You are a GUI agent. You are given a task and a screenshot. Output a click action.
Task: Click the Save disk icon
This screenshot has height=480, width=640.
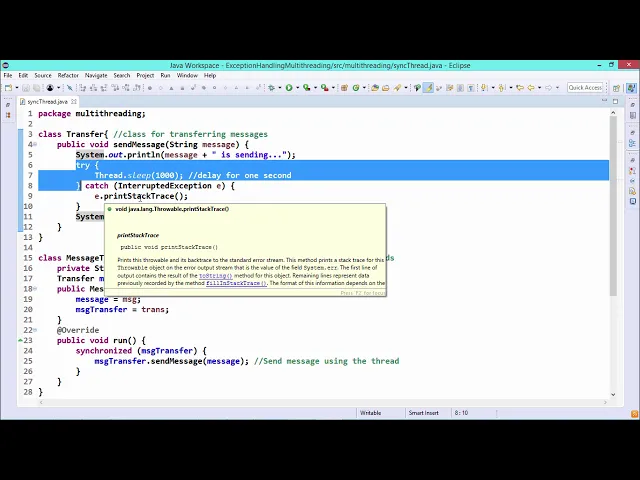tap(24, 88)
